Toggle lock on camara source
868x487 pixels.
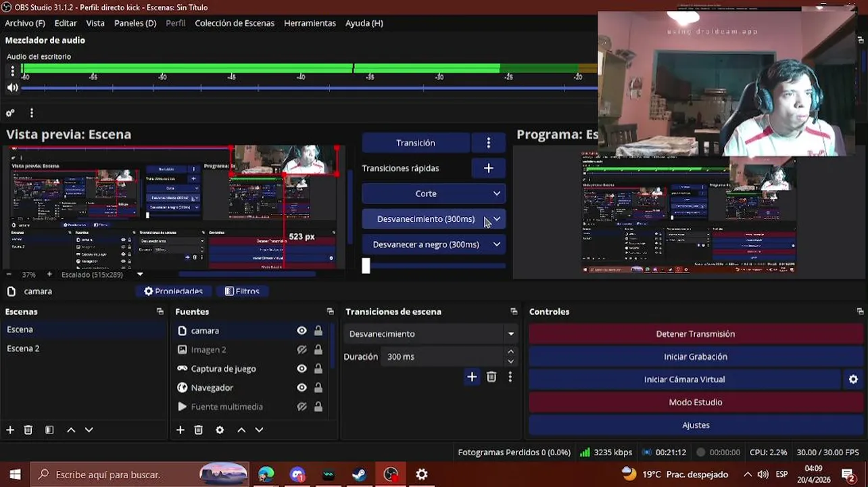[318, 331]
